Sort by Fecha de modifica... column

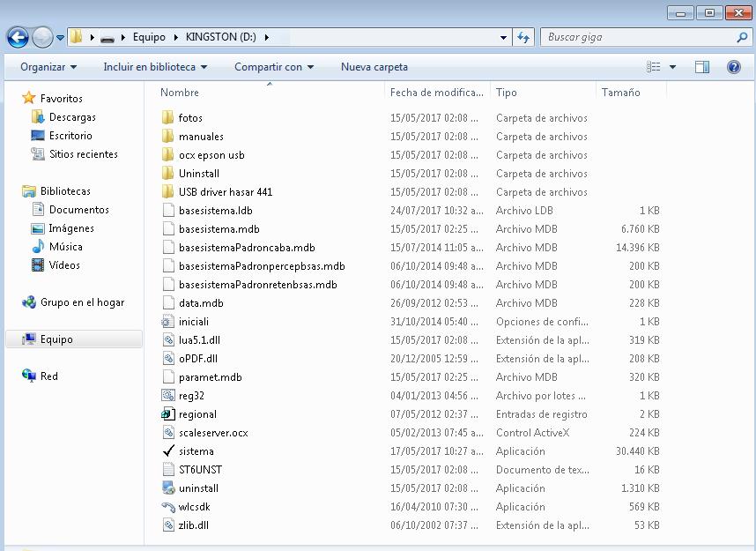pos(436,93)
